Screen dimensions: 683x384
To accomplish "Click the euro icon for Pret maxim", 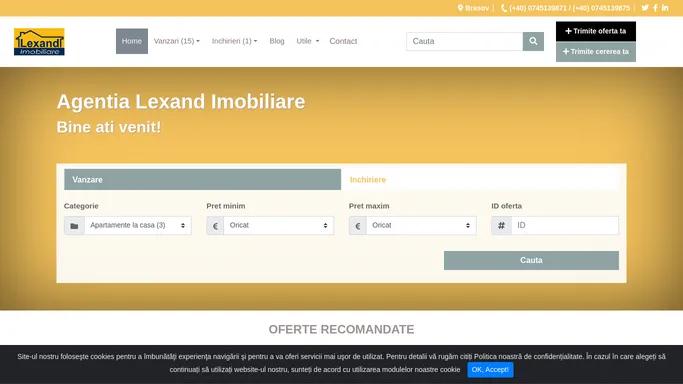I will 358,226.
